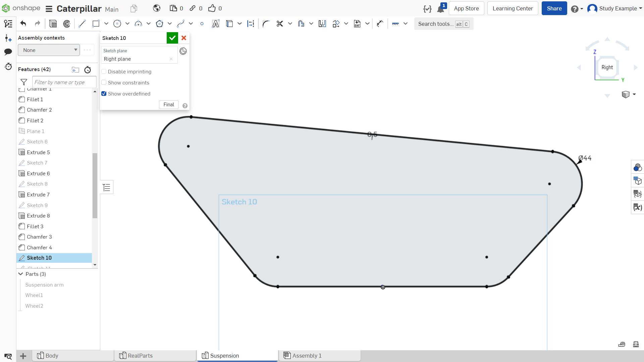Select the Sketch fillet tool
644x362 pixels.
[266, 24]
